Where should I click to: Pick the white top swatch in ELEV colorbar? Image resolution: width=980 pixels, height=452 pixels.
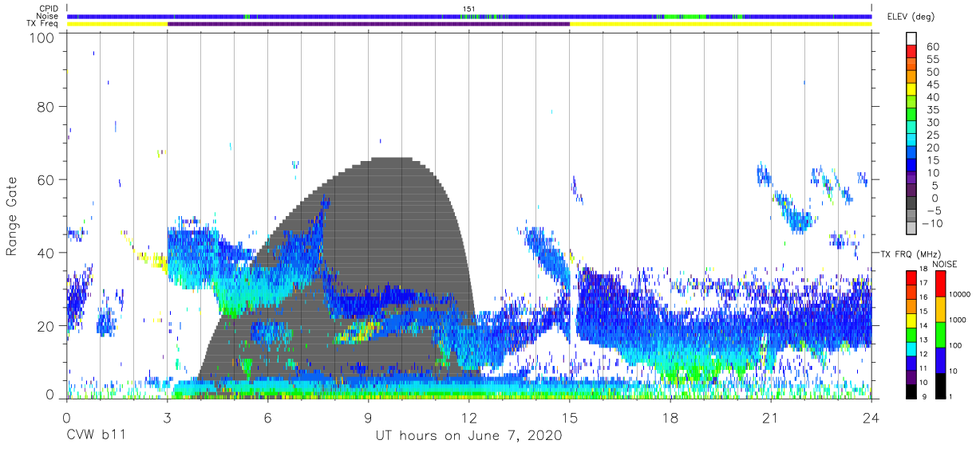(912, 38)
